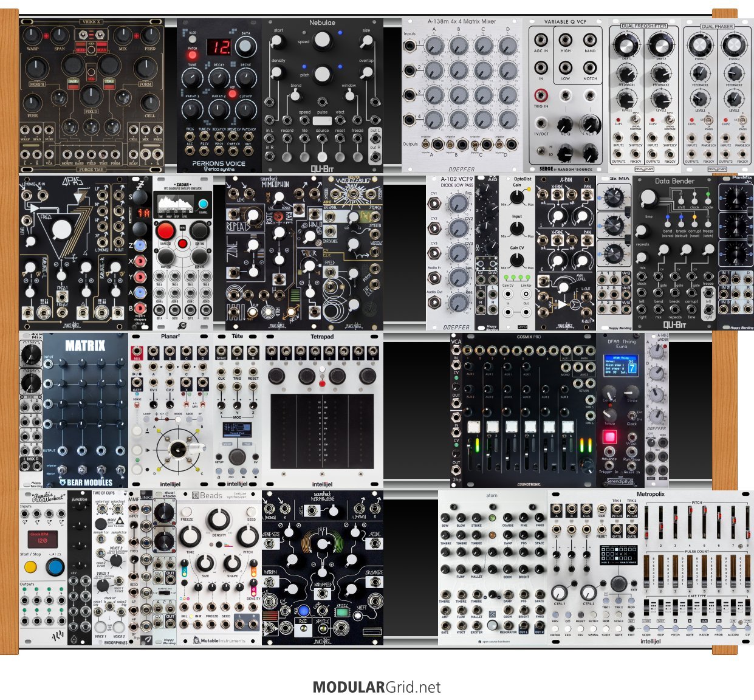This screenshot has width=754, height=700.
Task: Click the MODULARGrid.net logo text
Action: click(x=377, y=687)
